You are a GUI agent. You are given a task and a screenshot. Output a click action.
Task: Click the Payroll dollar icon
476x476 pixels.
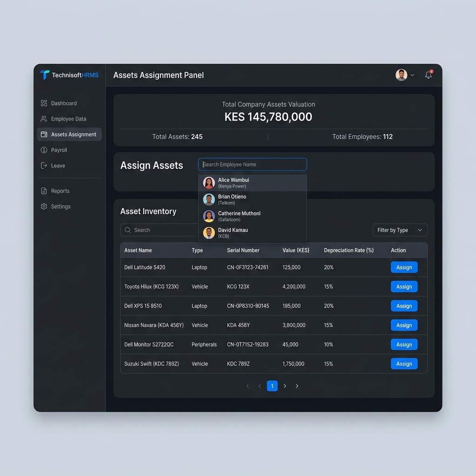pyautogui.click(x=44, y=150)
